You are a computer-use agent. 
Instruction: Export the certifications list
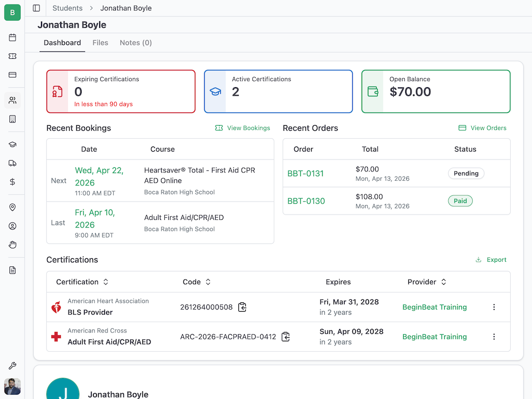tap(491, 260)
